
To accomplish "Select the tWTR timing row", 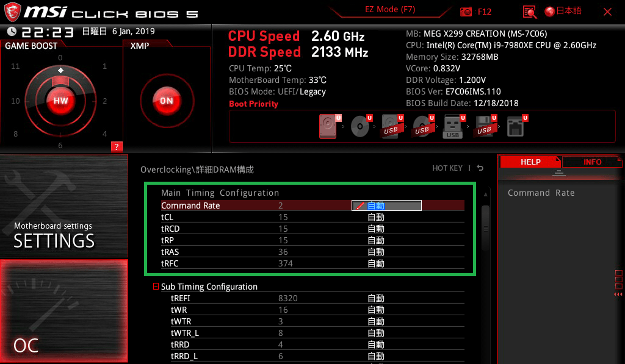I will click(x=317, y=321).
